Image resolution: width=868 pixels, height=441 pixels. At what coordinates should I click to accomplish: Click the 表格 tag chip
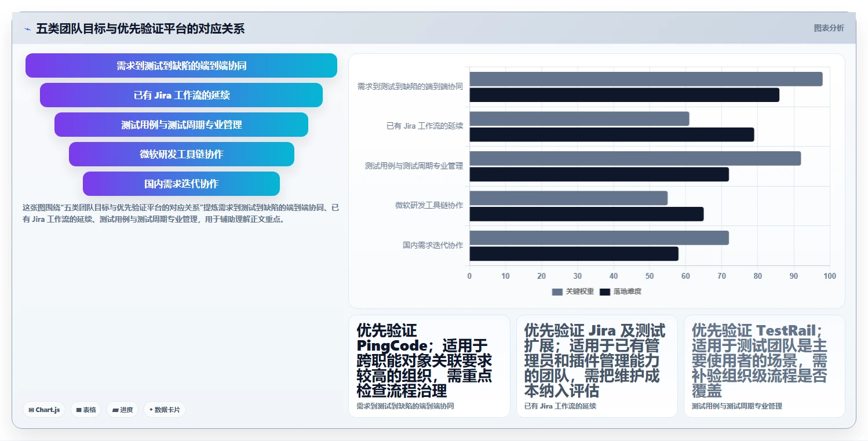coord(86,410)
